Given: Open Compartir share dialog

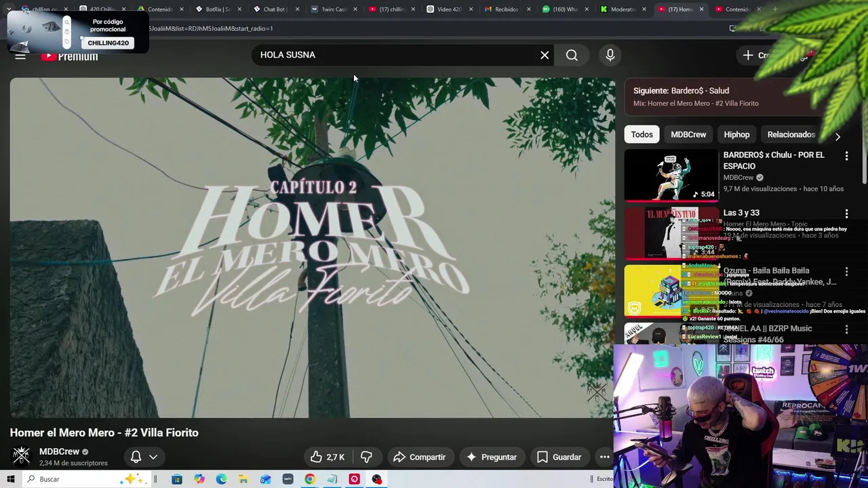Looking at the screenshot, I should (420, 457).
